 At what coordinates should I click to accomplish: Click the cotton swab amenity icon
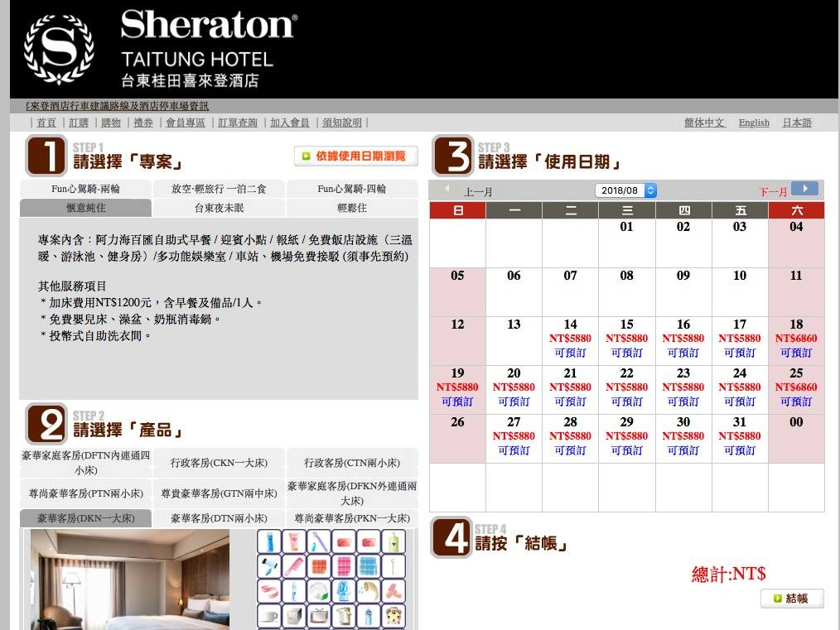click(x=393, y=566)
